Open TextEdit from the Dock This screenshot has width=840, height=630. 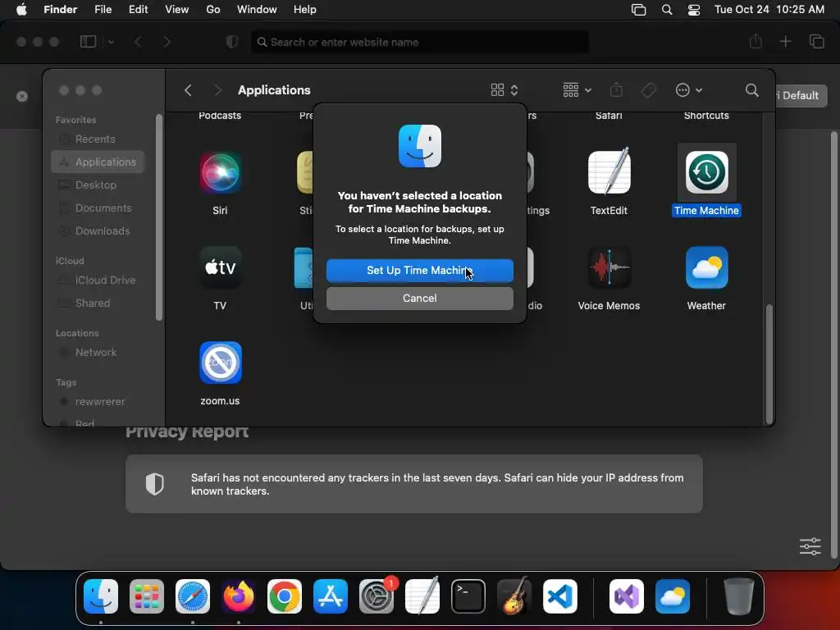tap(422, 596)
